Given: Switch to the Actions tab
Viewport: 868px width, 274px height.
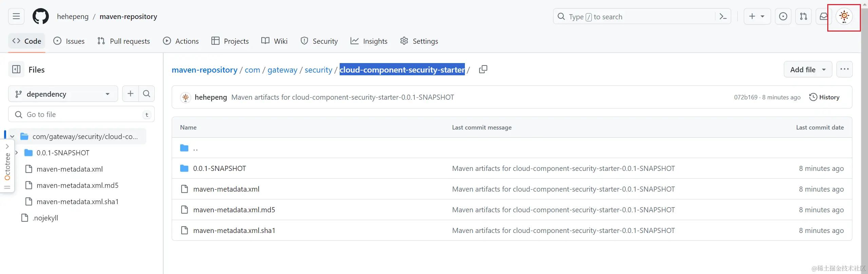Looking at the screenshot, I should pyautogui.click(x=181, y=41).
